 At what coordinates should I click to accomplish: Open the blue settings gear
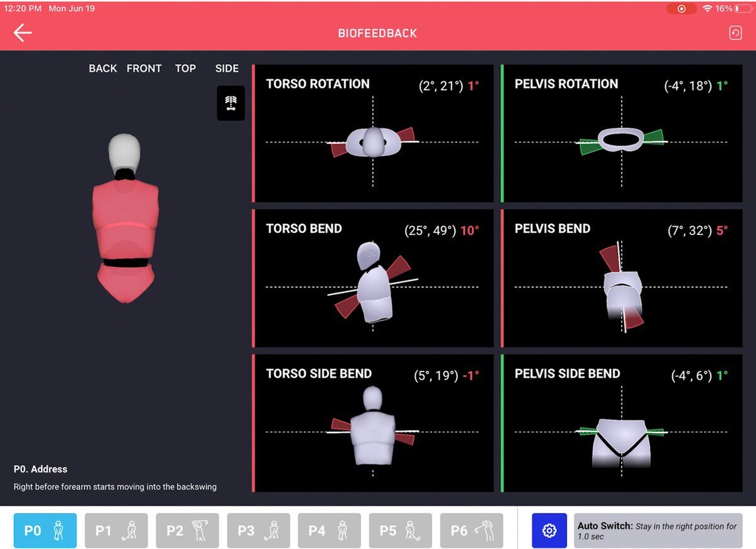pyautogui.click(x=549, y=531)
